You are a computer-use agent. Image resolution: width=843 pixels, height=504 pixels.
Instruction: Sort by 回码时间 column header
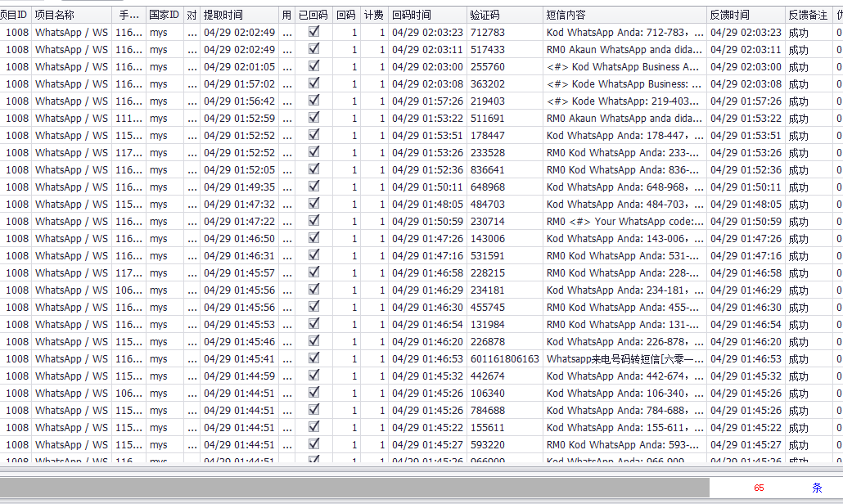pos(427,15)
